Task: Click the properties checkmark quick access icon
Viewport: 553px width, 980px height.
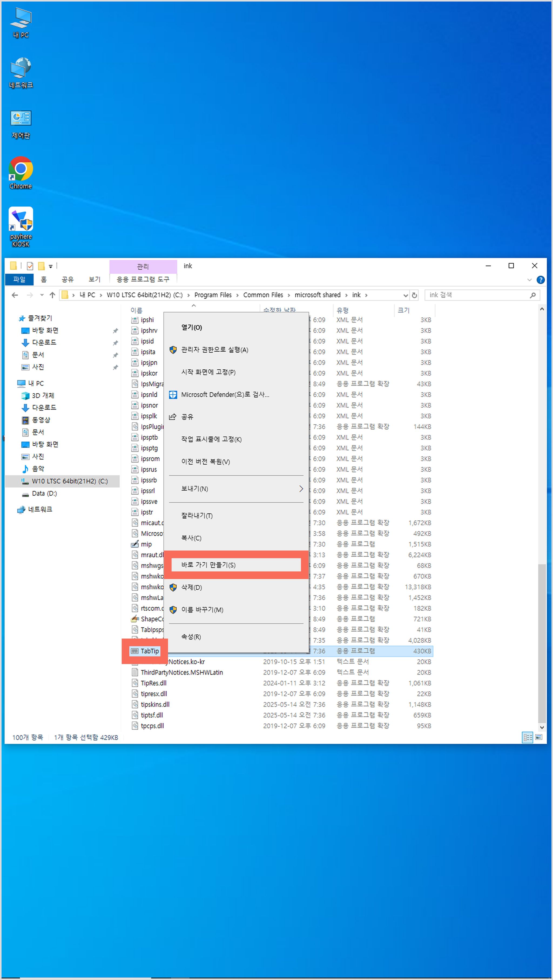Action: 30,266
